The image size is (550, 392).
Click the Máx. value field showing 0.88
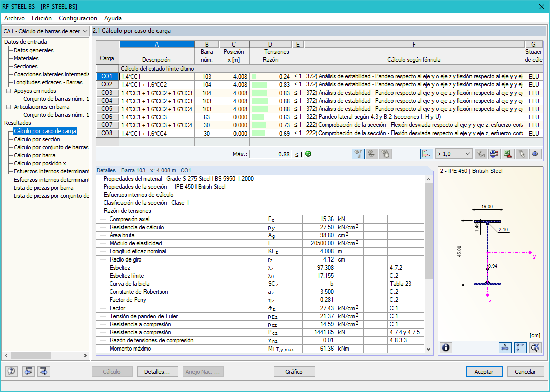(270, 154)
